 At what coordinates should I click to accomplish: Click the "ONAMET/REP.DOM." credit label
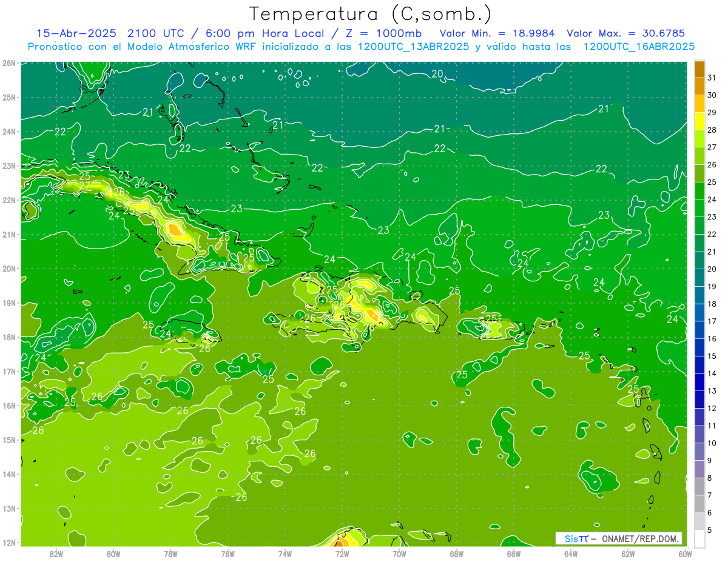click(641, 538)
